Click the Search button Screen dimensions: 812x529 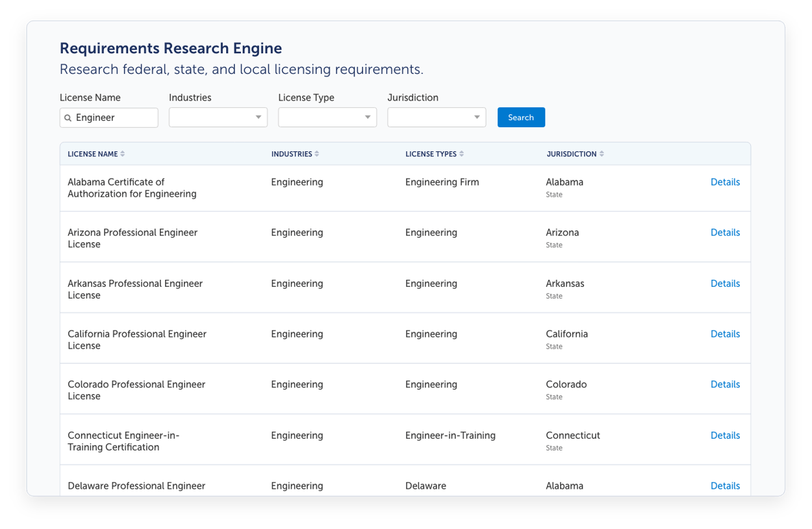521,117
